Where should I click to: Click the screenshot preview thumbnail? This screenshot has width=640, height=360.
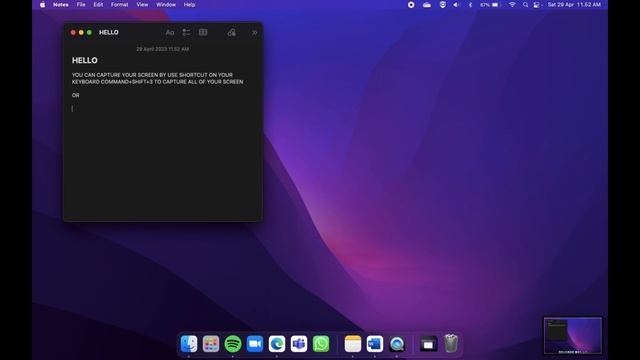click(573, 336)
